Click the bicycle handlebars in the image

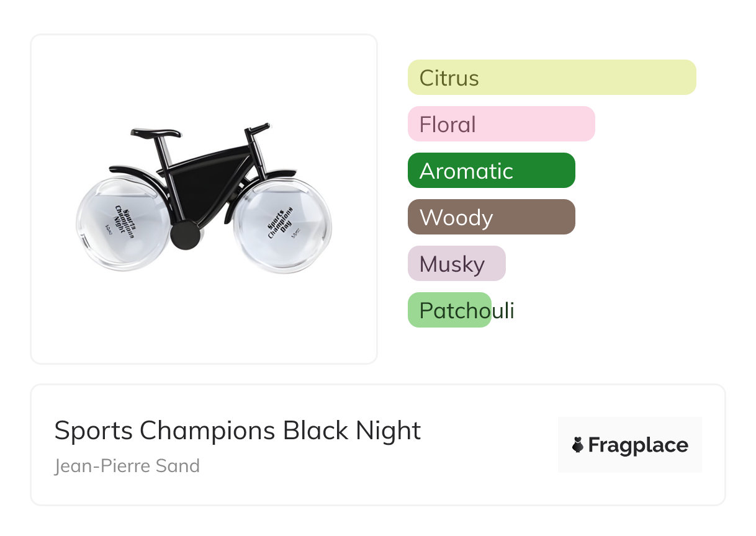pos(257,129)
